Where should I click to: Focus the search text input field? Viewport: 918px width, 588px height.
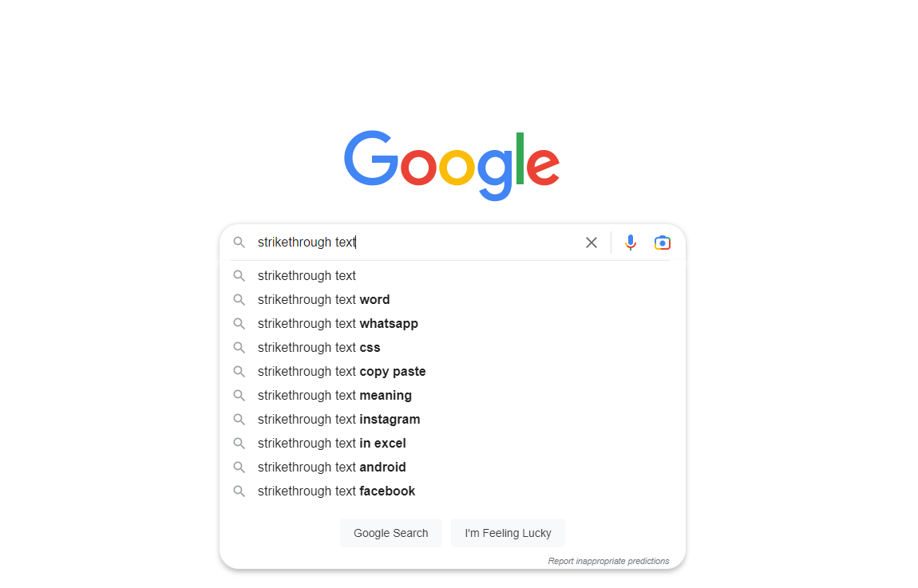[x=416, y=243]
